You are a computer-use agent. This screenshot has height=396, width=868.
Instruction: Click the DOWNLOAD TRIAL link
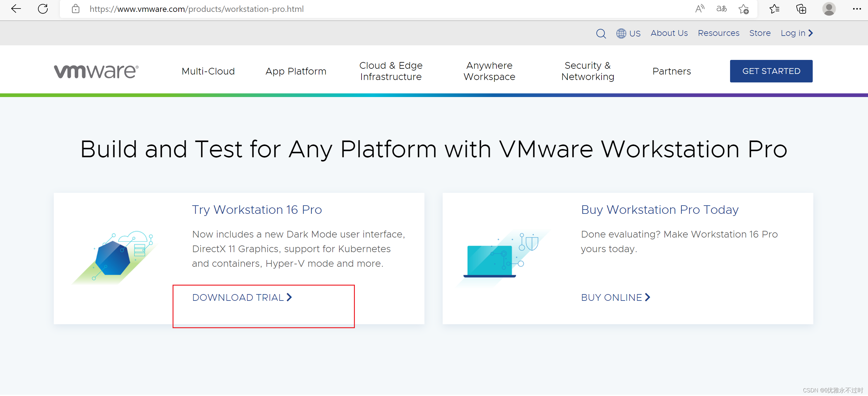click(242, 297)
